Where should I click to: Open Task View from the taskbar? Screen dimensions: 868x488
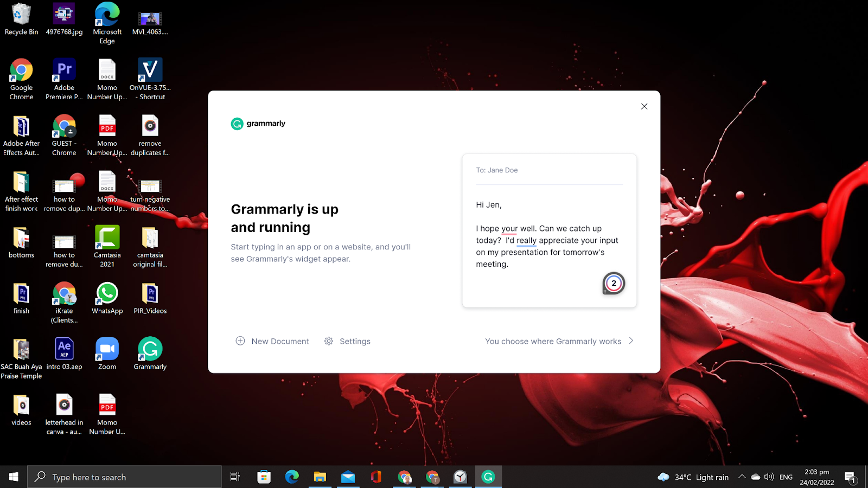235,477
